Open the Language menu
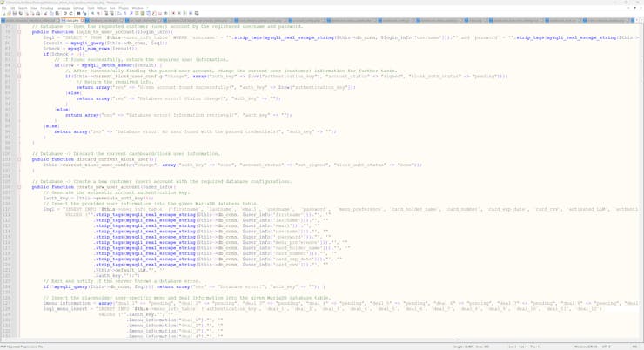644x350 pixels. (x=63, y=8)
